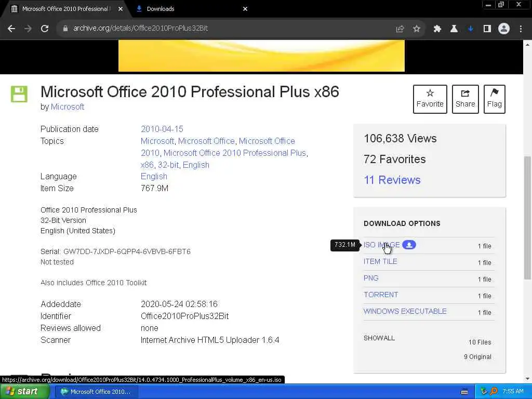
Task: Click the scrollbar down arrow
Action: 527,379
